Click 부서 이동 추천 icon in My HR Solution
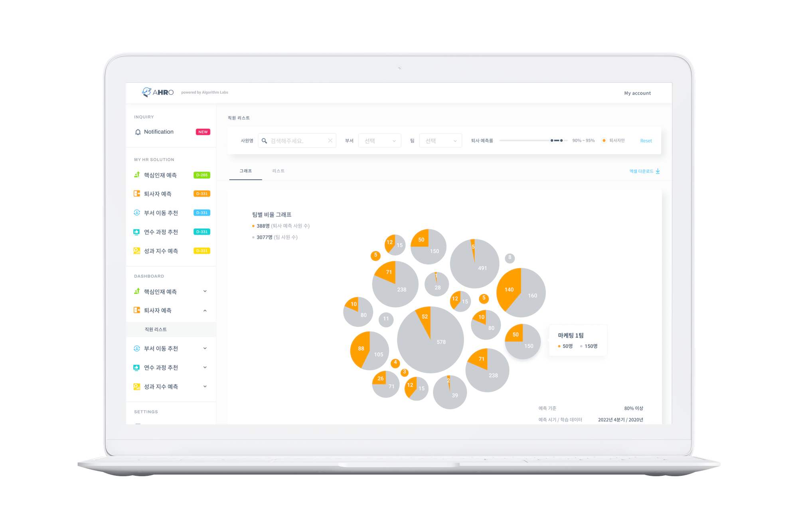Image resolution: width=798 pixels, height=532 pixels. point(137,213)
